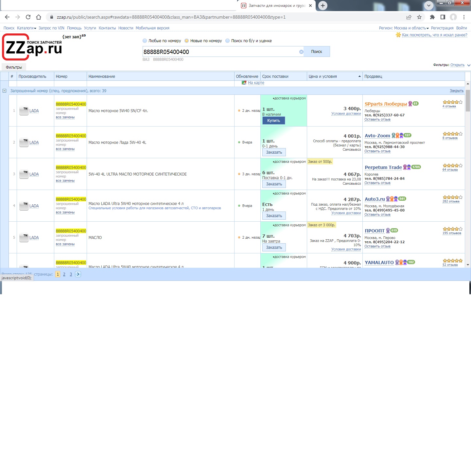Open the browser profile avatar
This screenshot has width=471, height=476.
(453, 17)
